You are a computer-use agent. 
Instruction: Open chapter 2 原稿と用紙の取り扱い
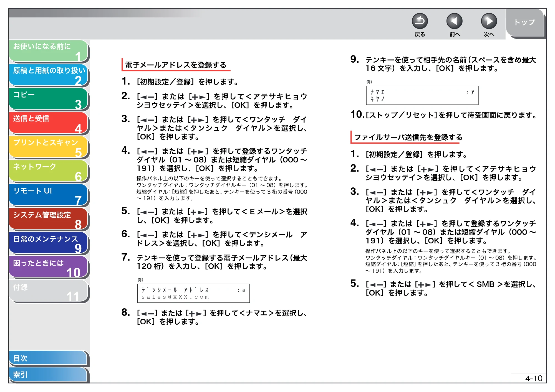point(49,75)
